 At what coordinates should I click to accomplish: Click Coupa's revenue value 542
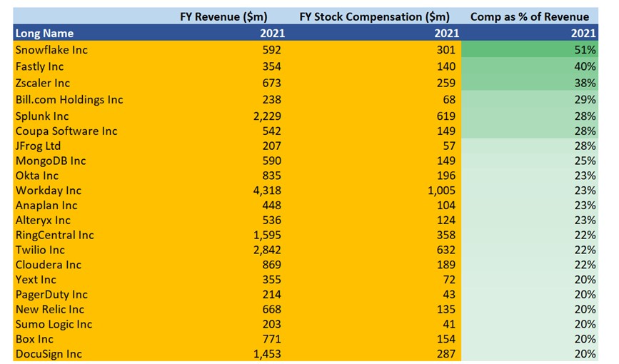click(x=271, y=131)
